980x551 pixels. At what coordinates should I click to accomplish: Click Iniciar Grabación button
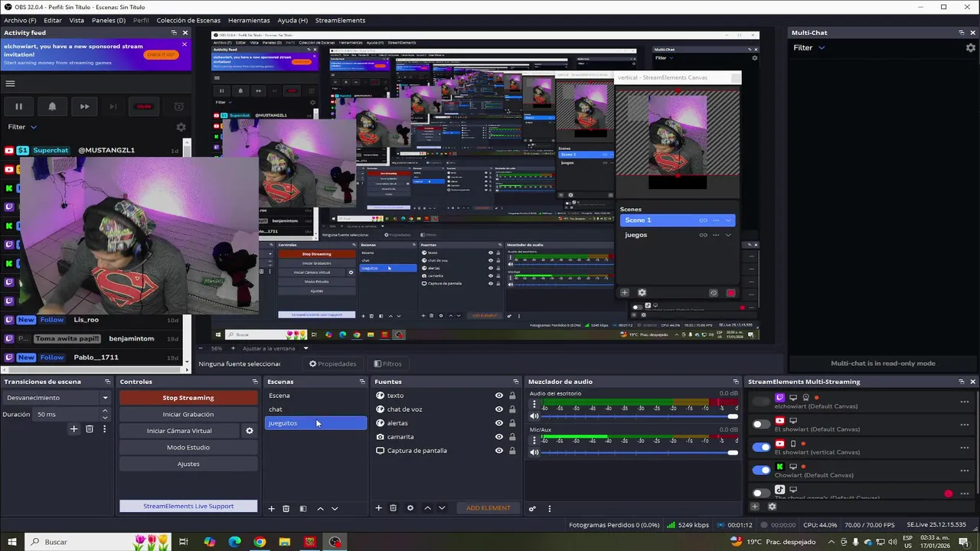pos(188,414)
